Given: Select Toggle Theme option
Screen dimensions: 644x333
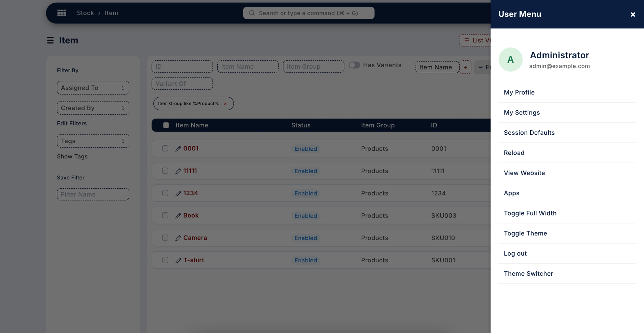Looking at the screenshot, I should tap(567, 233).
